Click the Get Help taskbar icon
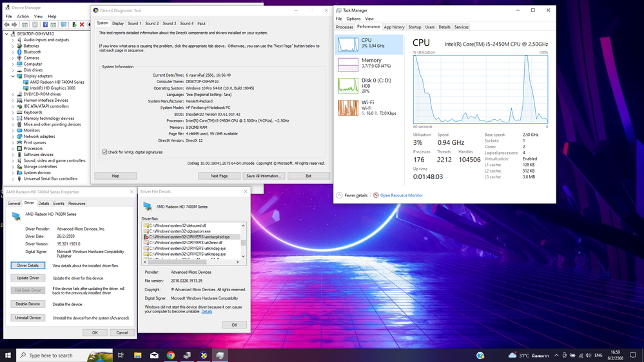The width and height of the screenshot is (644, 362). coord(480,355)
